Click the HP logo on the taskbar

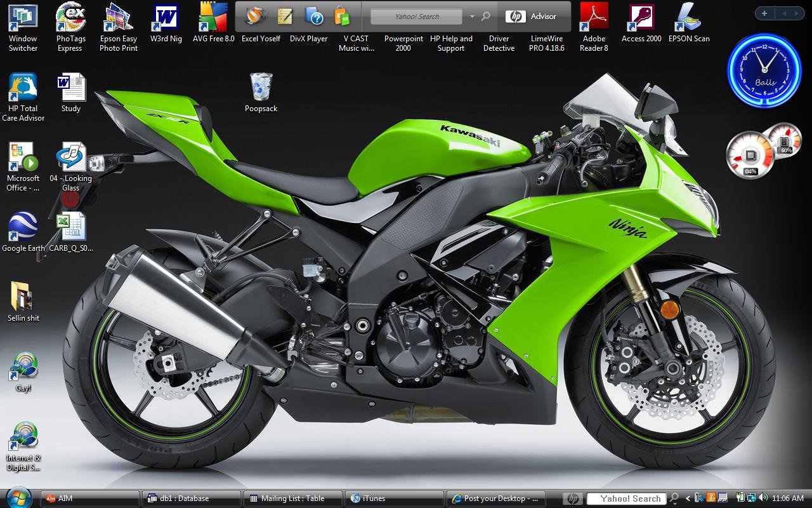(x=573, y=498)
